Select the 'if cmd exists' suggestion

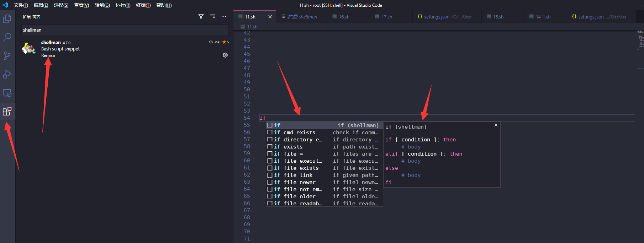tap(324, 132)
